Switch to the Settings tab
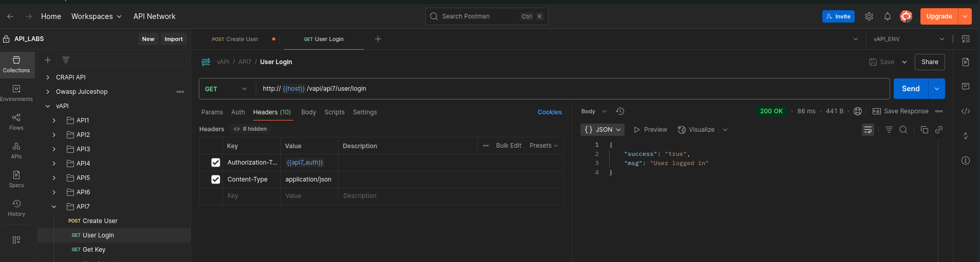 click(365, 112)
